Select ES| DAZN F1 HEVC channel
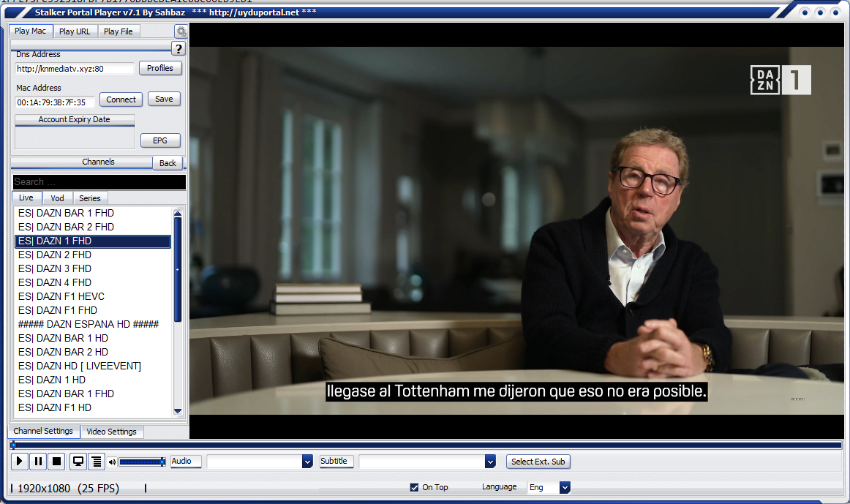 tap(61, 296)
